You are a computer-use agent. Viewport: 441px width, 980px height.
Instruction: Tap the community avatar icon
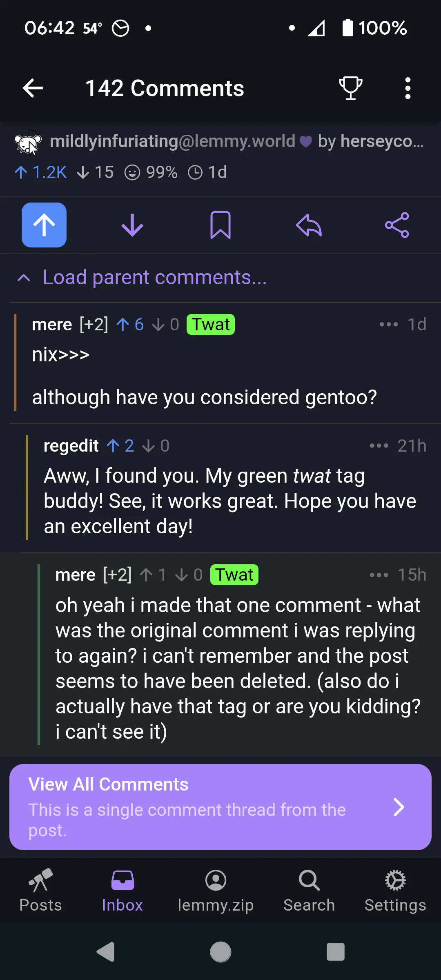(28, 142)
